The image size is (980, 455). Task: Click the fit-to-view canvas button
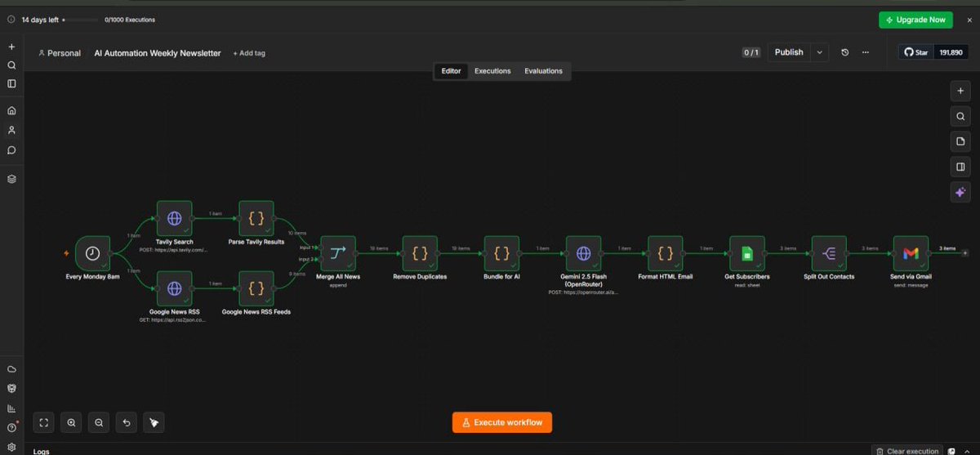point(44,422)
